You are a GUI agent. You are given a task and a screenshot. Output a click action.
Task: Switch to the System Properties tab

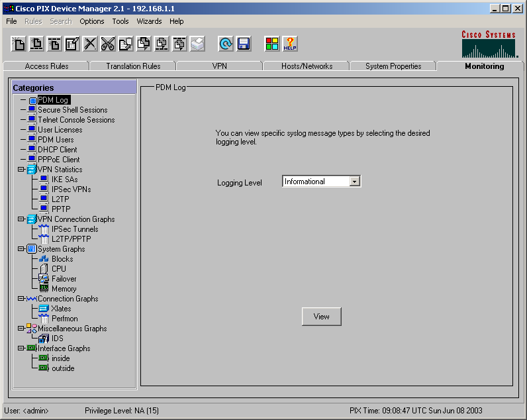[x=393, y=66]
